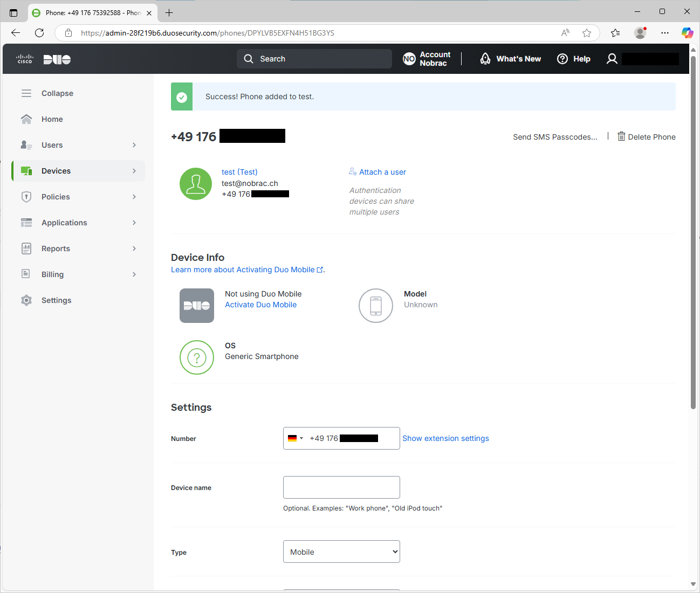Open the German flag country dropdown
The width and height of the screenshot is (700, 593).
296,438
